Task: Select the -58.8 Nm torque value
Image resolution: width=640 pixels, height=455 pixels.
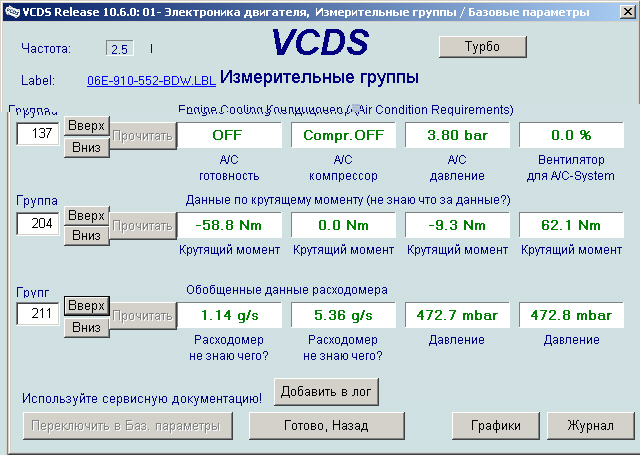Action: (229, 225)
